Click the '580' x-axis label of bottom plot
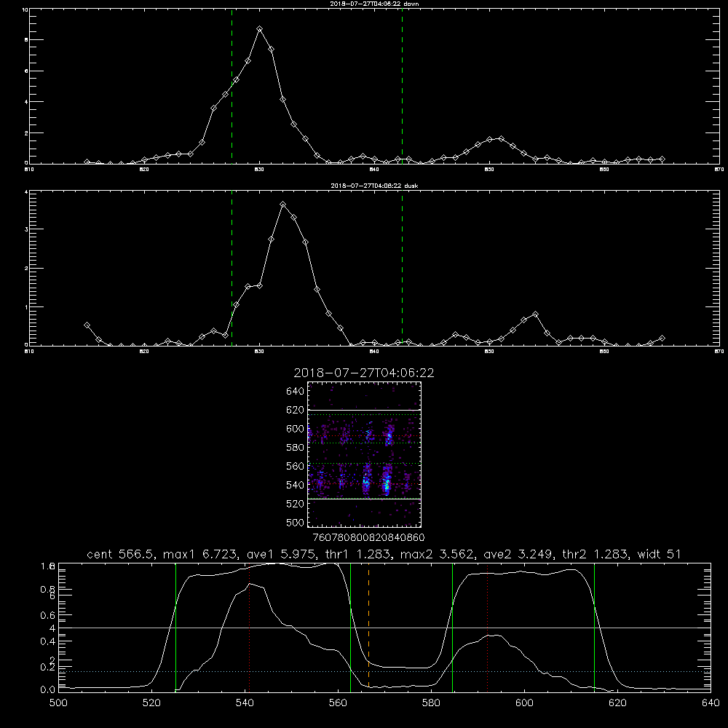 431,703
